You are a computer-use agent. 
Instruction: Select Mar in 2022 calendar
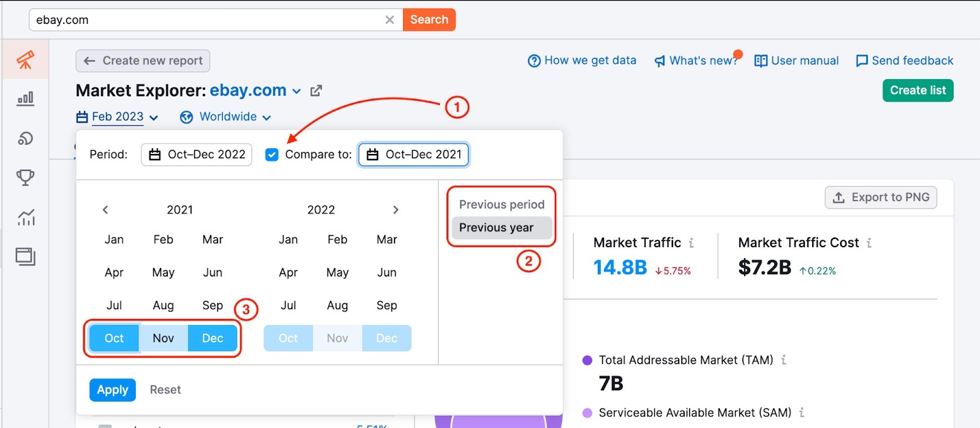(x=387, y=240)
